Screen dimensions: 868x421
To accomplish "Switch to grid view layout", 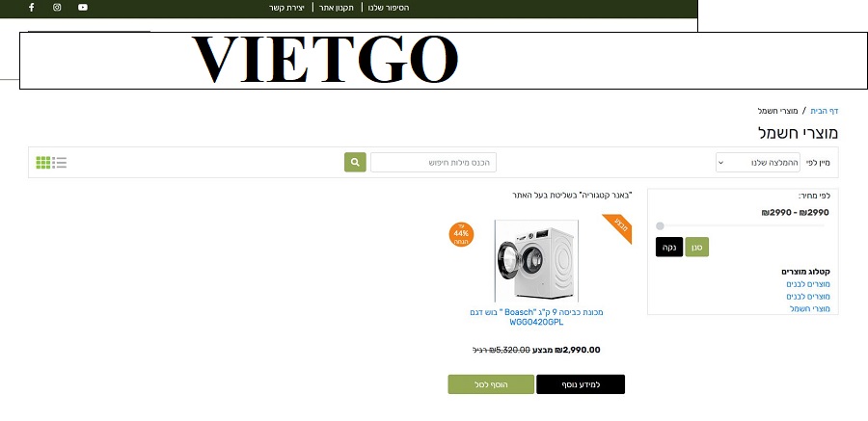I will coord(43,162).
